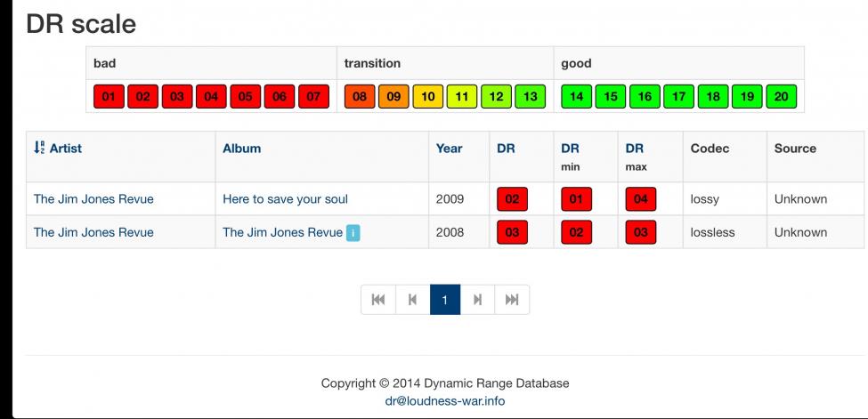
Task: Go to first page using pagination icon
Action: (x=378, y=300)
